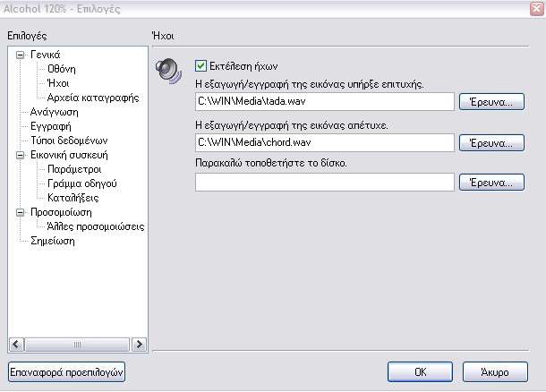Select Καταλήξεις tree item
Image resolution: width=546 pixels, height=392 pixels.
click(73, 198)
